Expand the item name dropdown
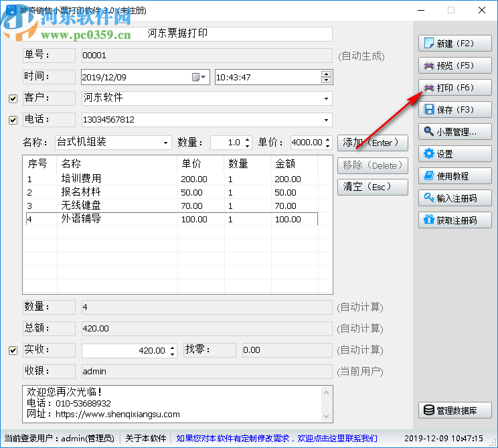 tap(165, 143)
